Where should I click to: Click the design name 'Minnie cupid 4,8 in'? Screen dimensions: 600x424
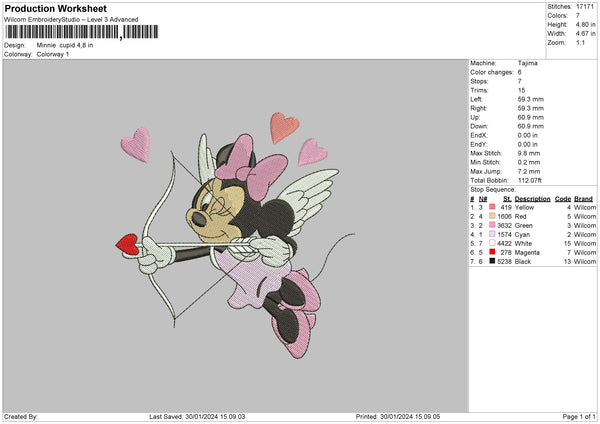(x=65, y=45)
